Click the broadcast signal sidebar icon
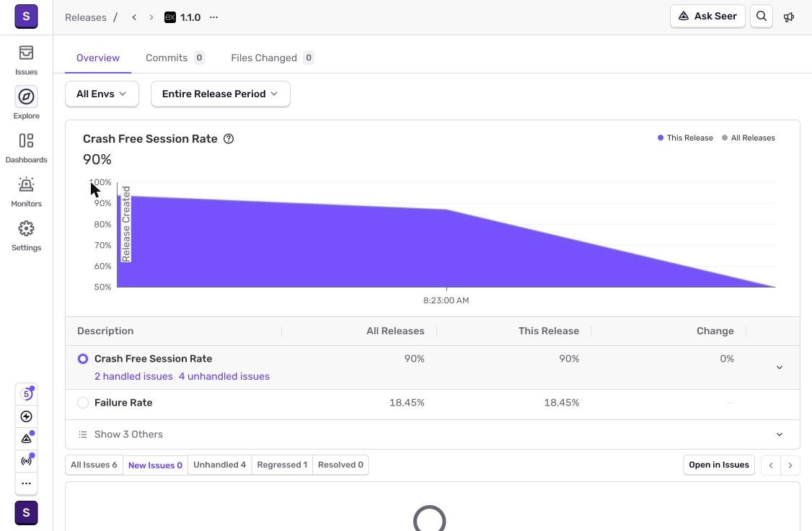The image size is (812, 531). (x=27, y=461)
